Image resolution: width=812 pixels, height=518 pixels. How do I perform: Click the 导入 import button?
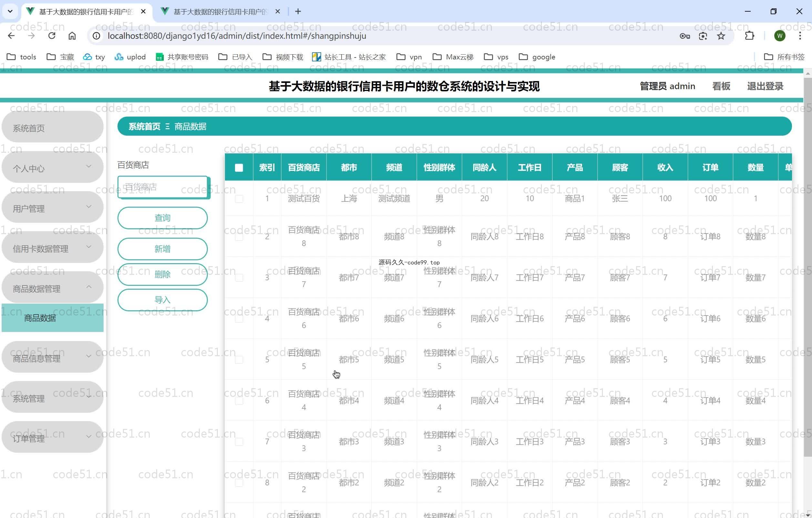pyautogui.click(x=163, y=300)
